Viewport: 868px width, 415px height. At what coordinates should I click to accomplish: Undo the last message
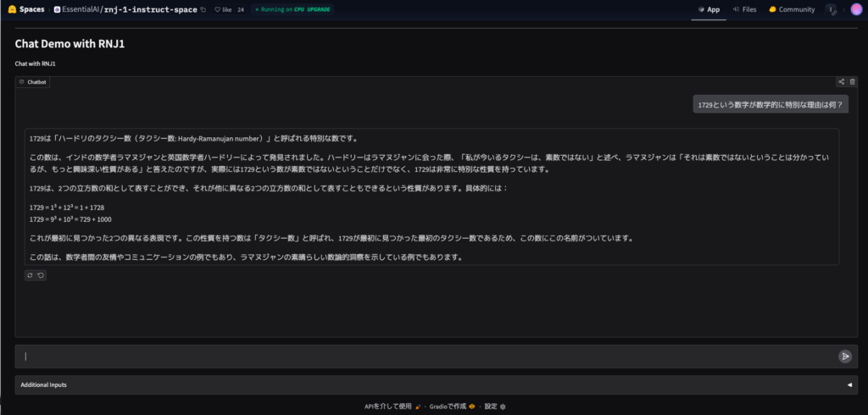tap(41, 275)
